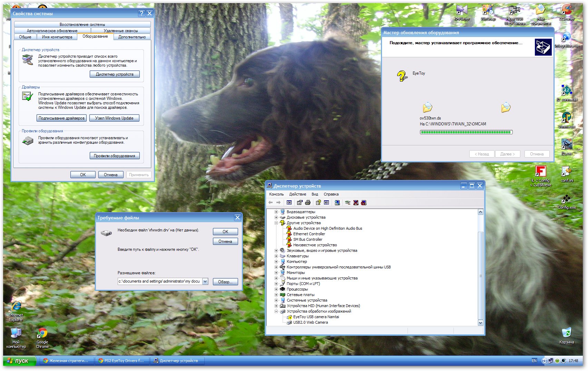This screenshot has height=371, width=588.
Task: Switch to PS2 EyeToy Drivers taskbar item
Action: 122,361
